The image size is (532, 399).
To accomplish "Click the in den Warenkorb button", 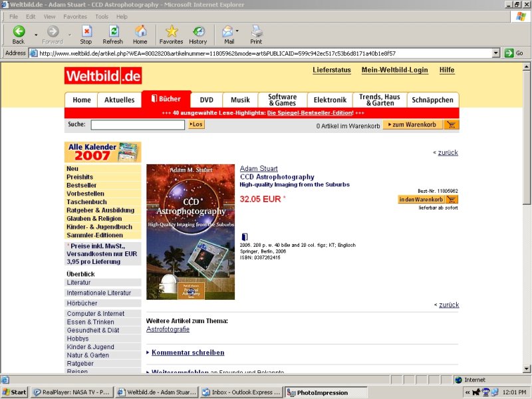I will [x=421, y=199].
